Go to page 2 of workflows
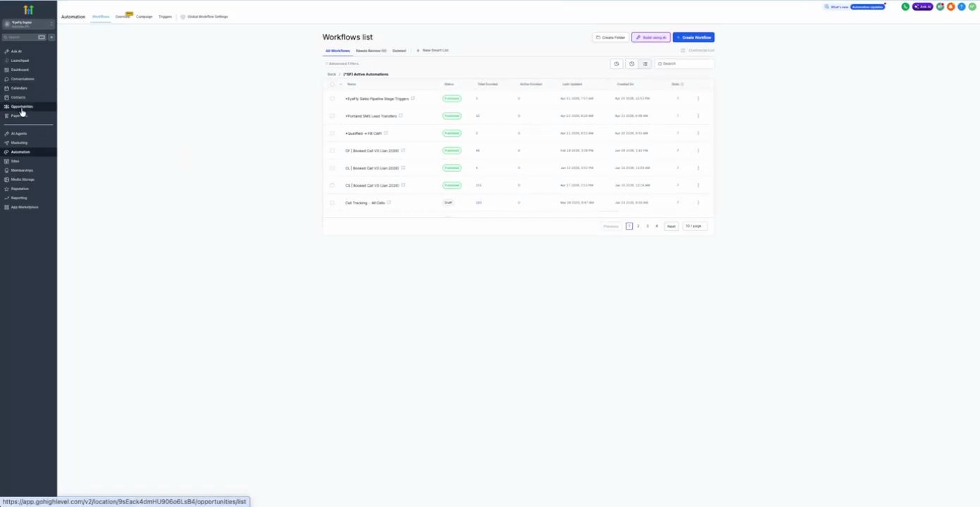This screenshot has width=980, height=507. pyautogui.click(x=639, y=226)
